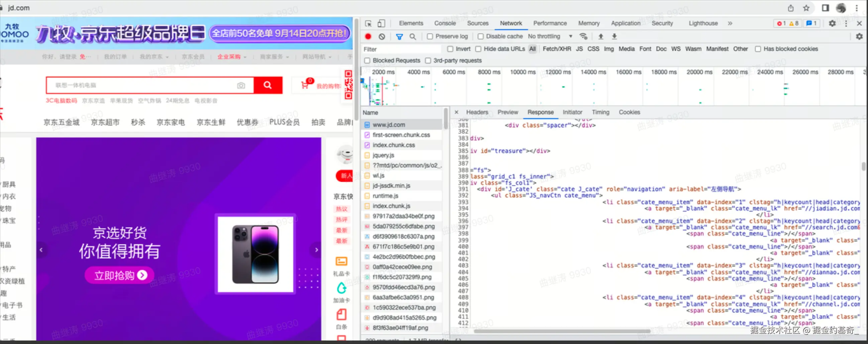Filter requests by CSS type

[593, 49]
